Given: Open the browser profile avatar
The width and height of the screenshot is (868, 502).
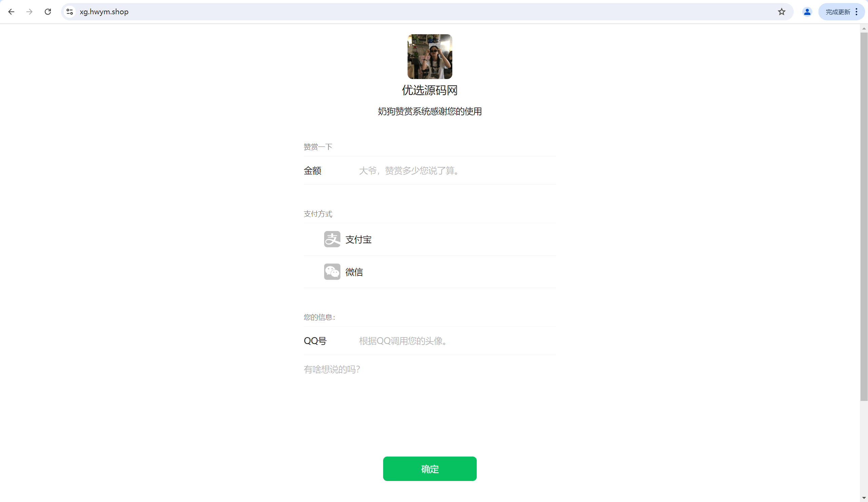Looking at the screenshot, I should (x=807, y=12).
